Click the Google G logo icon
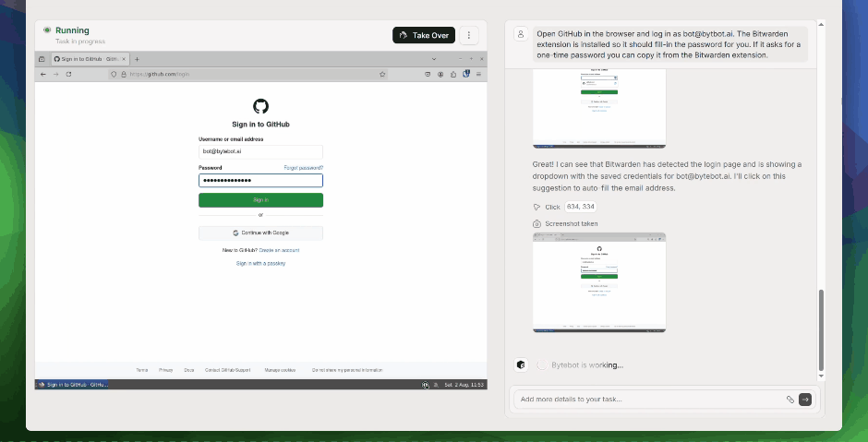 (x=235, y=233)
